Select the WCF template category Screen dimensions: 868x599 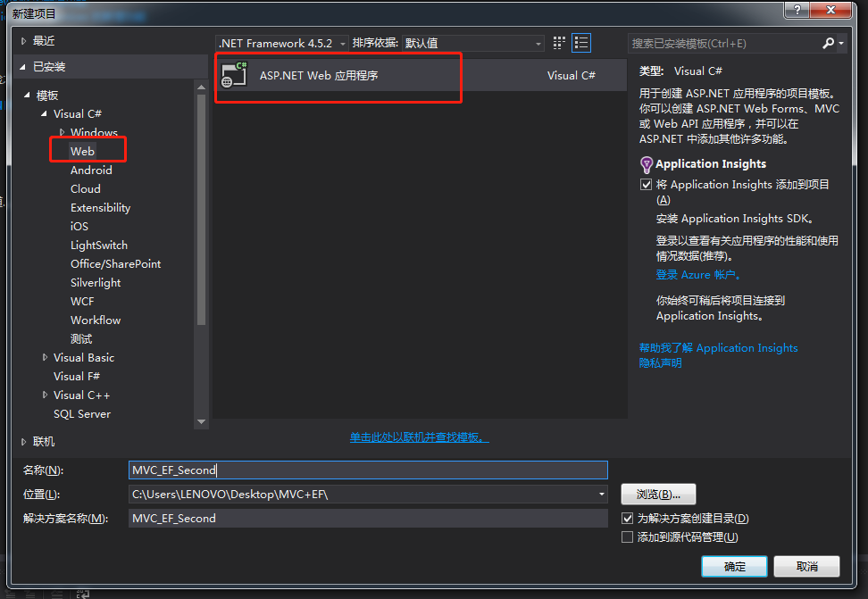pyautogui.click(x=82, y=302)
